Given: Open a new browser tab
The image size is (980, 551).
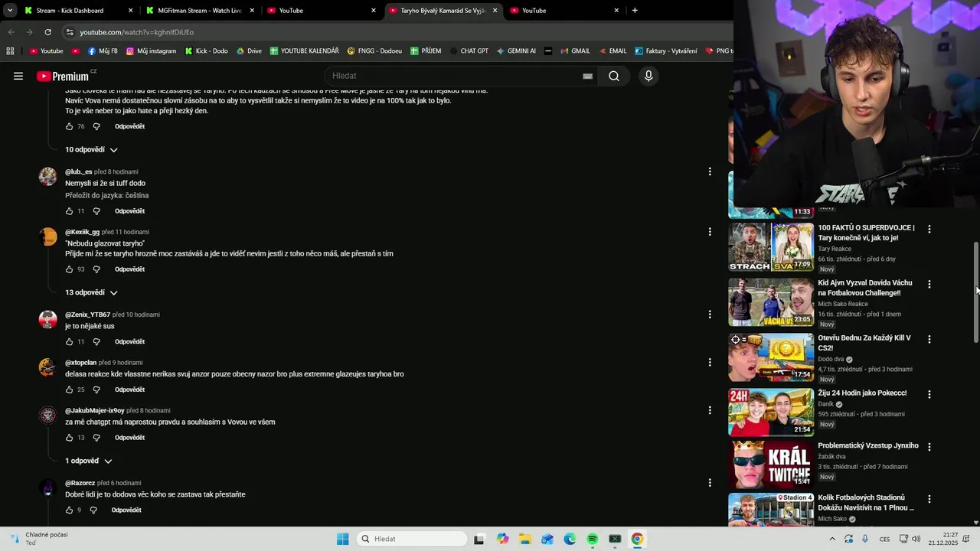Looking at the screenshot, I should (635, 11).
